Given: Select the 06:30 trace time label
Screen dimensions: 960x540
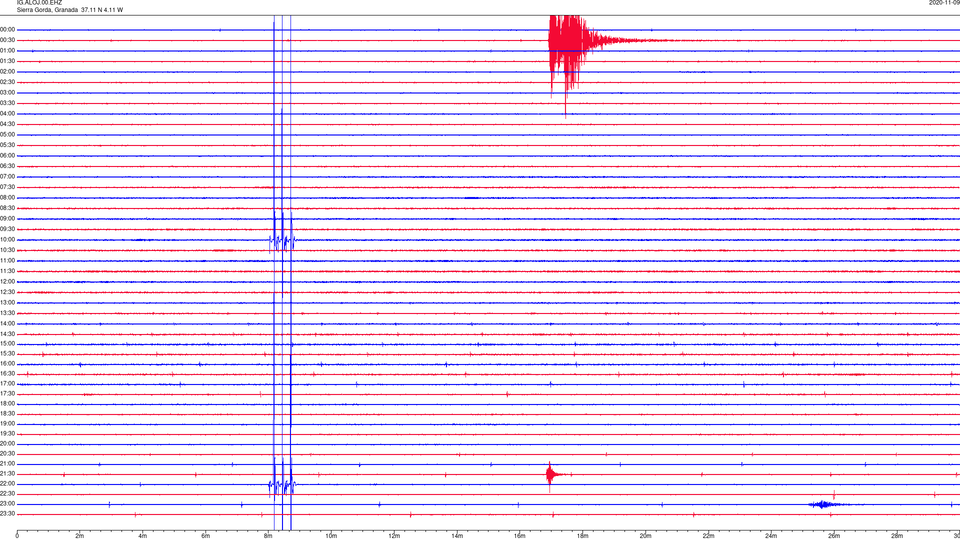Looking at the screenshot, I should 8,166.
